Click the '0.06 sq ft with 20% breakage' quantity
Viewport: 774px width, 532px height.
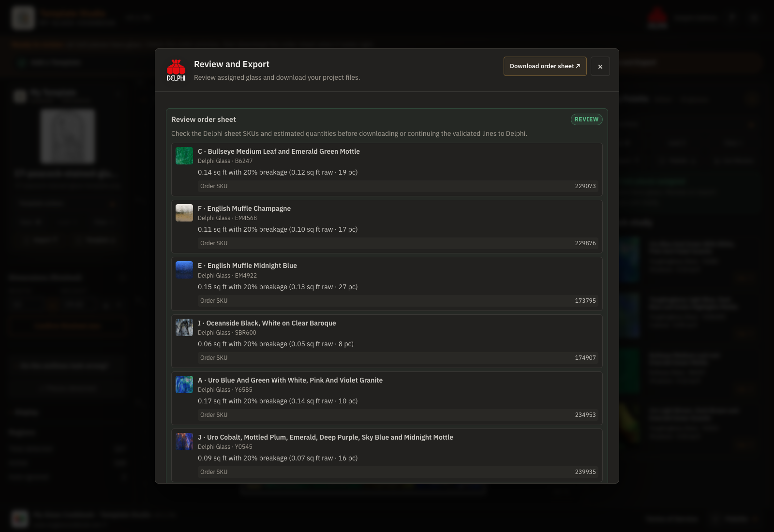[276, 344]
